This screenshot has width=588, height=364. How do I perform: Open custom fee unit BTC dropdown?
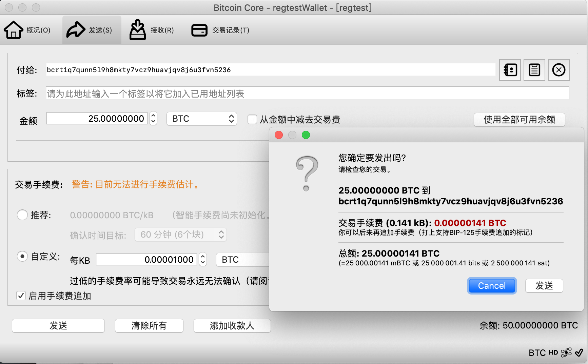click(x=242, y=260)
